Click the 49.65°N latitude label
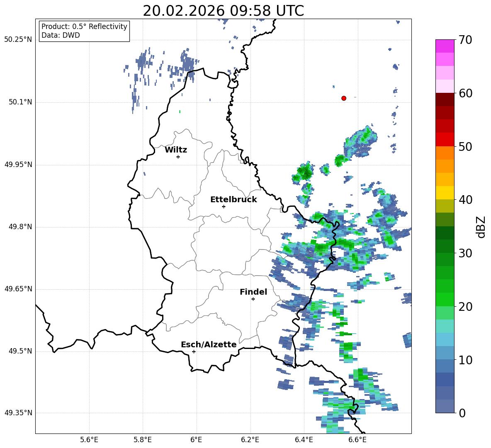Image resolution: width=491 pixels, height=448 pixels. point(18,289)
